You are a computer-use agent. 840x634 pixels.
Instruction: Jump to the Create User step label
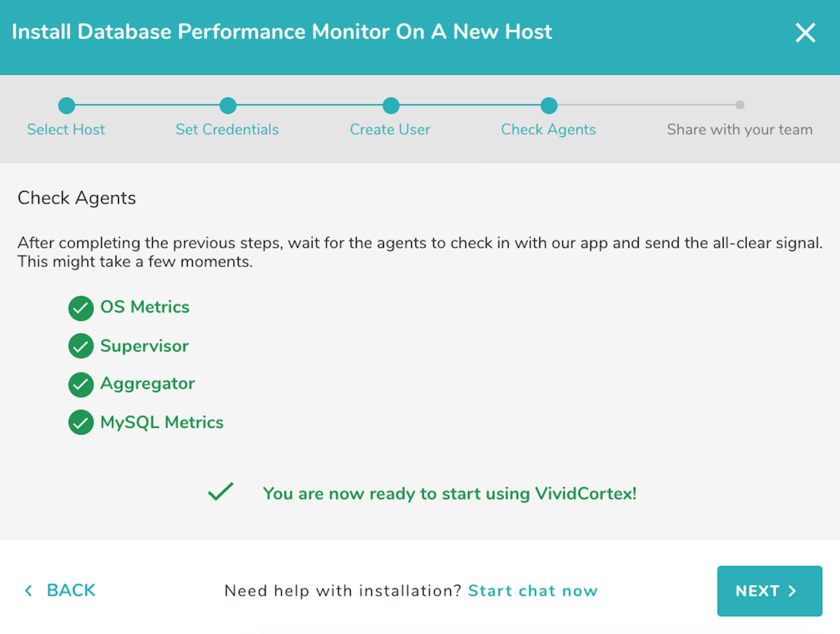pos(390,129)
